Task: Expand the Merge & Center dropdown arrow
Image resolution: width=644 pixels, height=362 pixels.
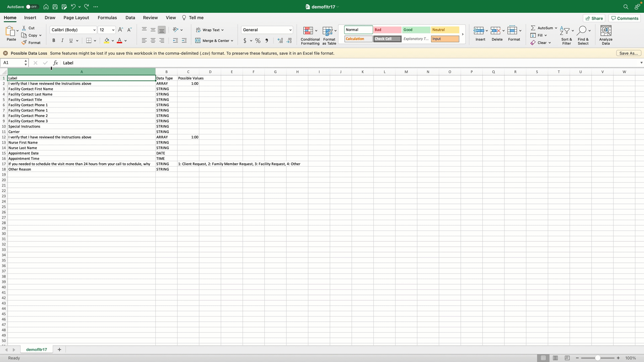Action: coord(232,41)
